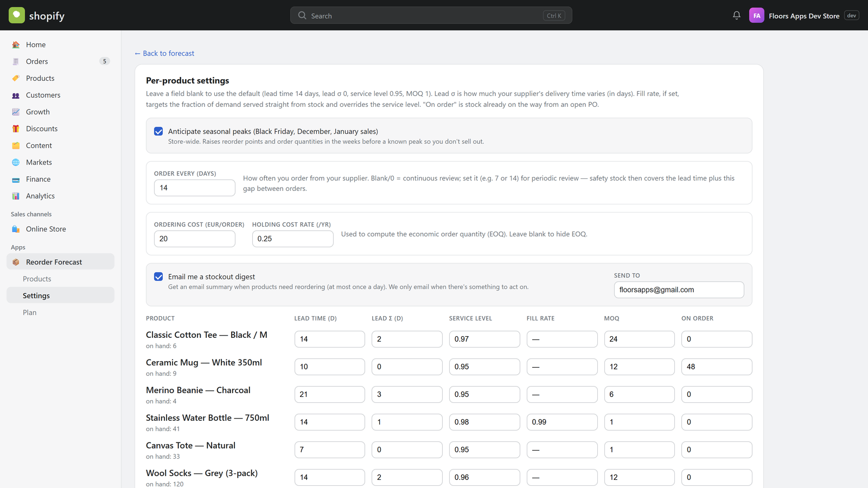The height and width of the screenshot is (488, 868).
Task: Click the Discounts gift icon
Action: (x=16, y=129)
